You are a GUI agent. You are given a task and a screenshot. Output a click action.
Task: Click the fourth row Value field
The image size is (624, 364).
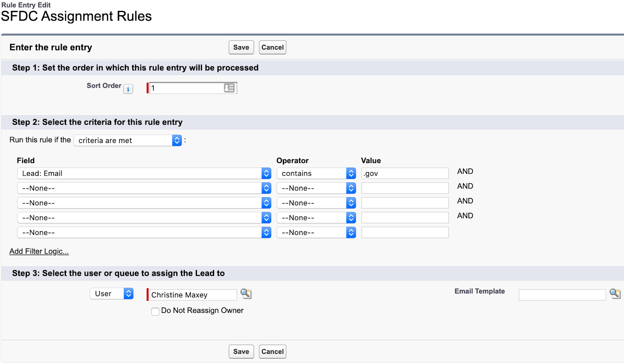point(405,218)
